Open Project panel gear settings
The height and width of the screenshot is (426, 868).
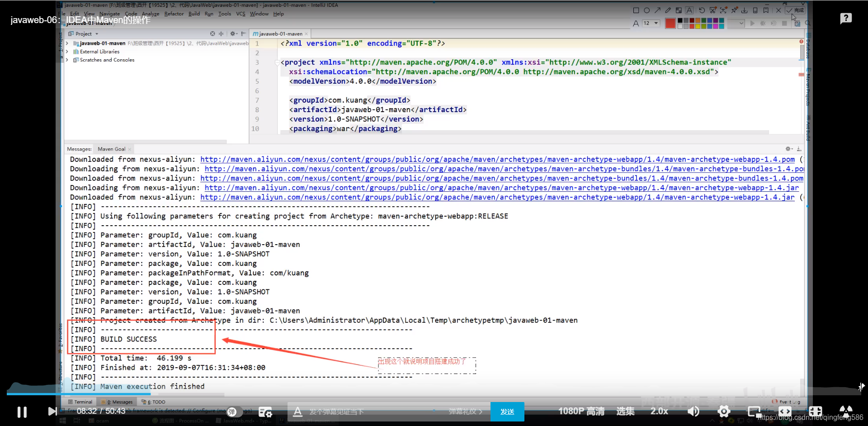tap(233, 34)
